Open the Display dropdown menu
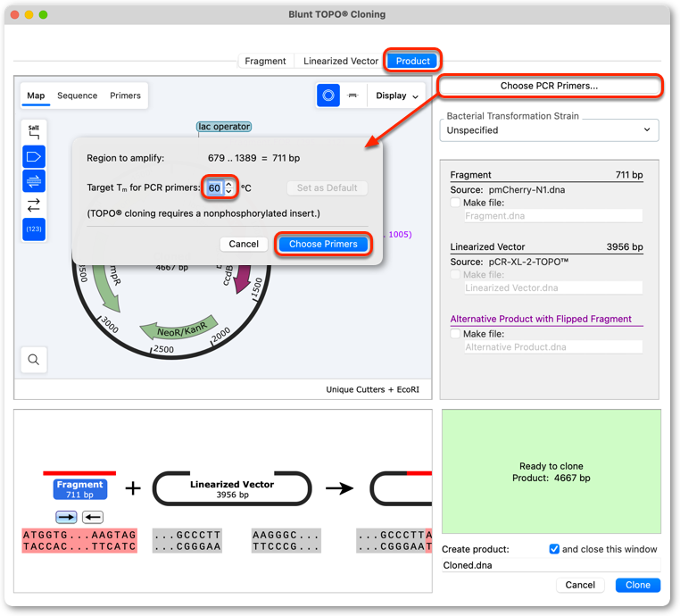This screenshot has width=680, height=616. 396,96
